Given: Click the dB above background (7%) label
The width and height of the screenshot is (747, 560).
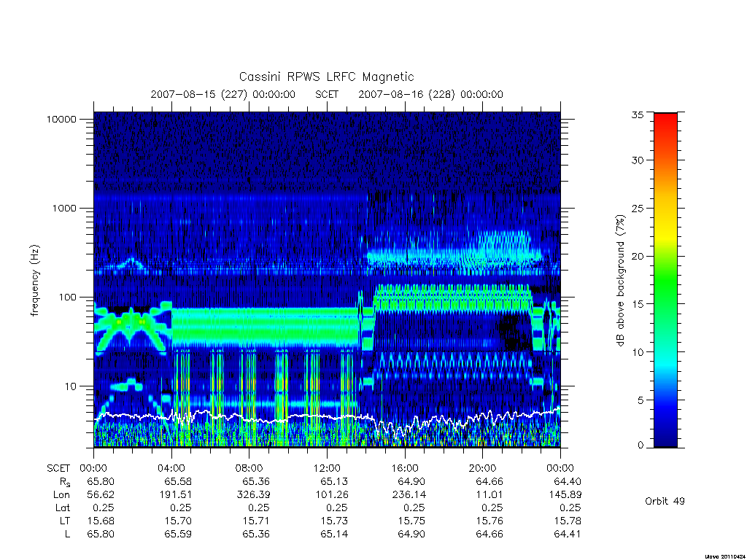Looking at the screenshot, I should click(x=620, y=281).
